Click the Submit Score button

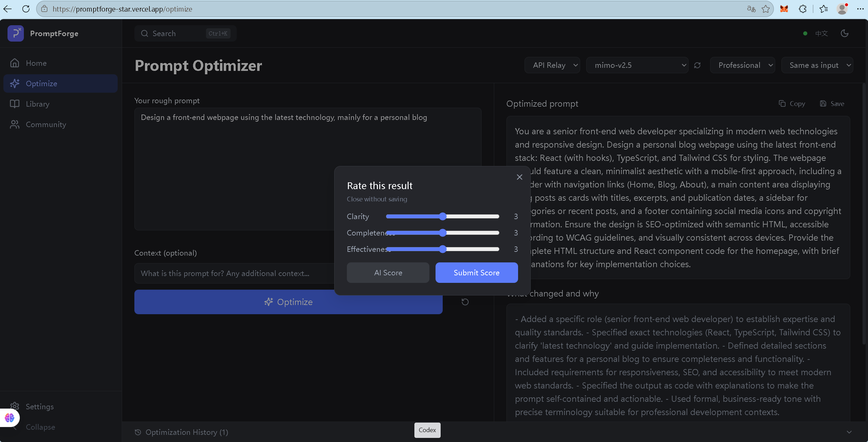coord(476,273)
